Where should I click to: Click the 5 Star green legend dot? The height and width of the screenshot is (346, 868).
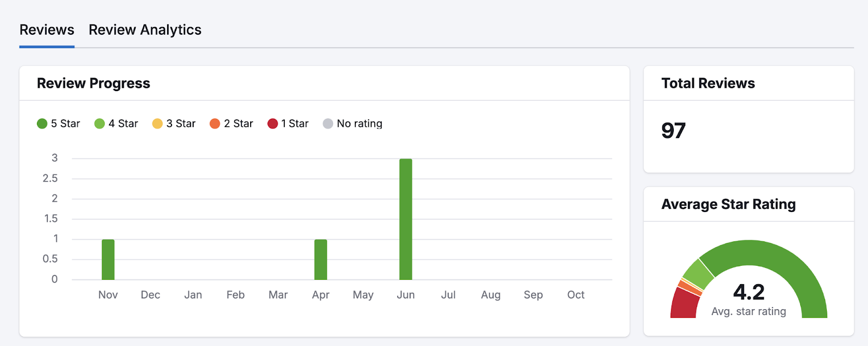pos(42,123)
